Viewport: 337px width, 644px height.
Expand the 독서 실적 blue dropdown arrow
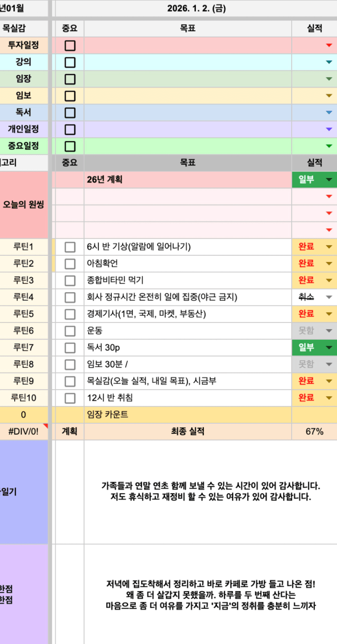(x=329, y=112)
